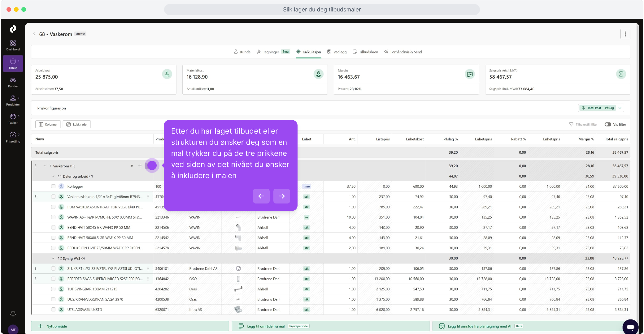The height and width of the screenshot is (334, 644).
Task: Open Prissetting in the sidebar
Action: point(13,137)
